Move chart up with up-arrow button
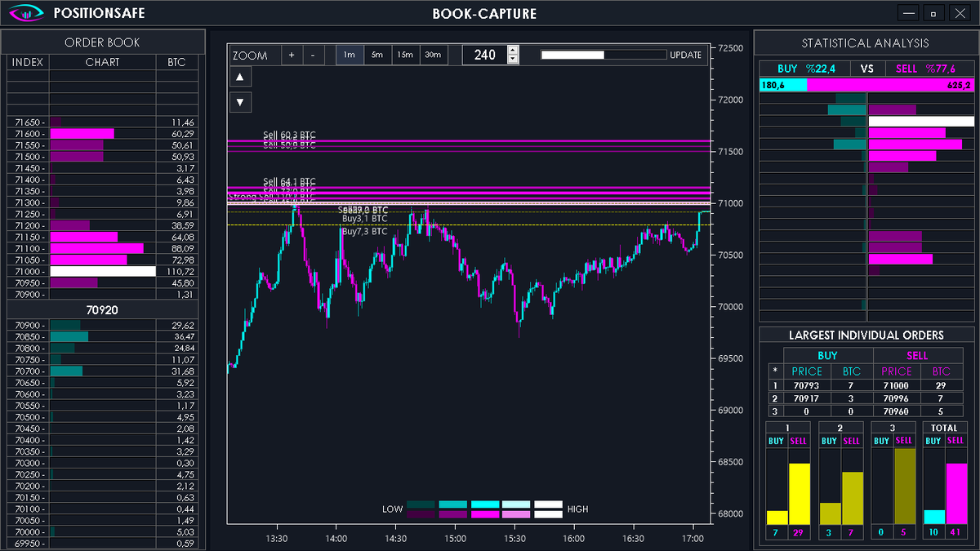This screenshot has height=551, width=980. (x=240, y=77)
